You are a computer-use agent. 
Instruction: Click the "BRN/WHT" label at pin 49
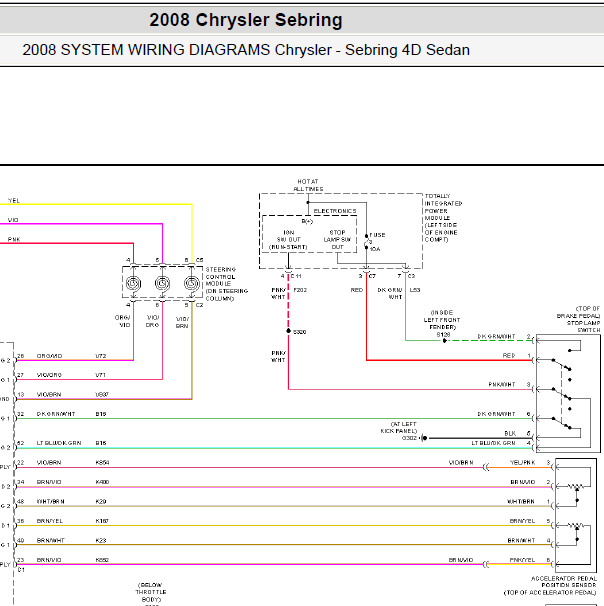50,541
